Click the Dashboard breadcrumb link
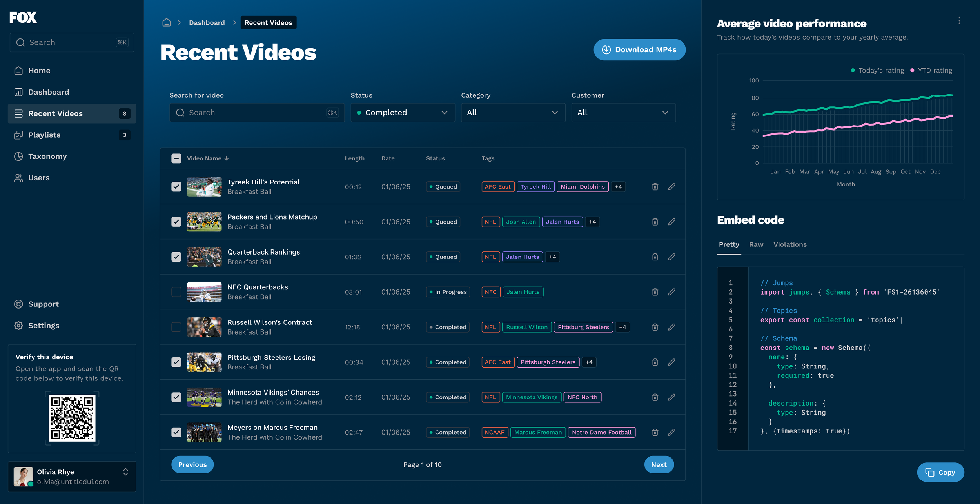 pyautogui.click(x=207, y=23)
